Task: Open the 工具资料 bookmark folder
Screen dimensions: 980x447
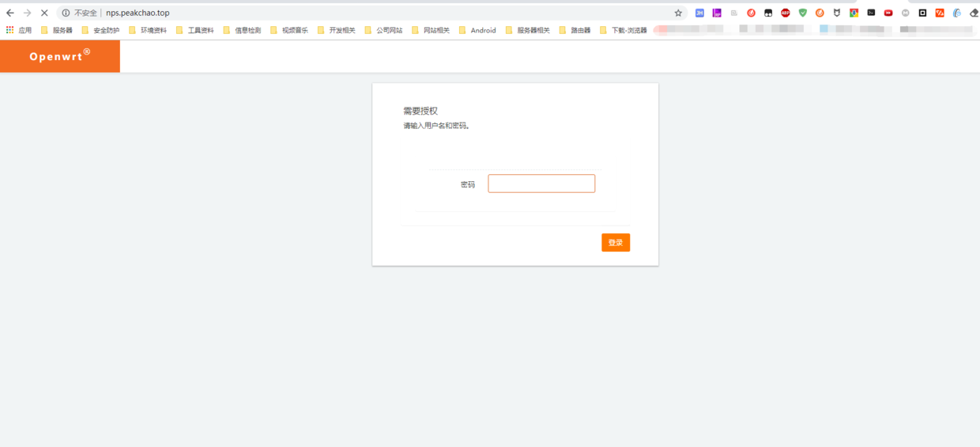Action: coord(195,30)
